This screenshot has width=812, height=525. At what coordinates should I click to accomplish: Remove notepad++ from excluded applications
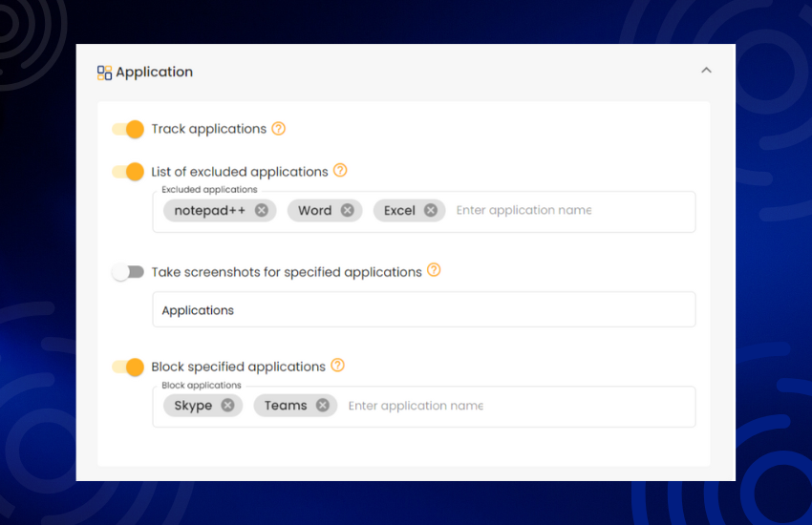pos(262,210)
